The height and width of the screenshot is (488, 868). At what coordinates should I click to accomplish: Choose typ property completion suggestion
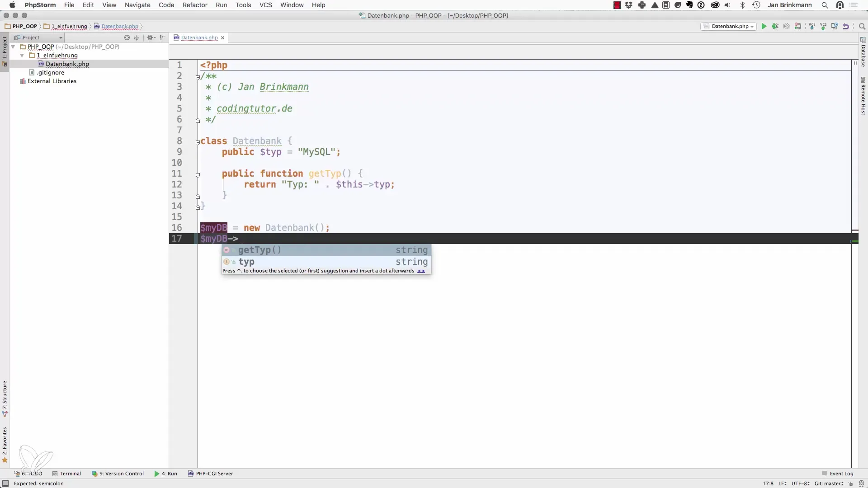pyautogui.click(x=326, y=262)
